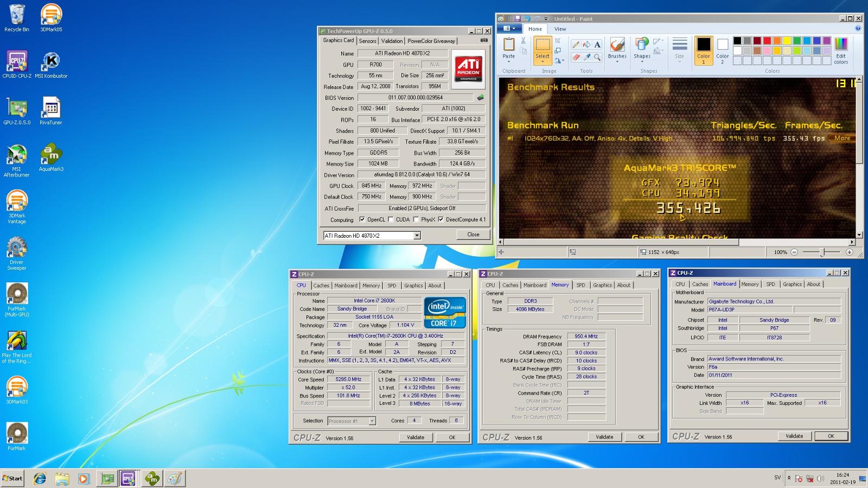Click Validate in the leftmost CPU-Z window
The width and height of the screenshot is (868, 488).
pyautogui.click(x=416, y=437)
